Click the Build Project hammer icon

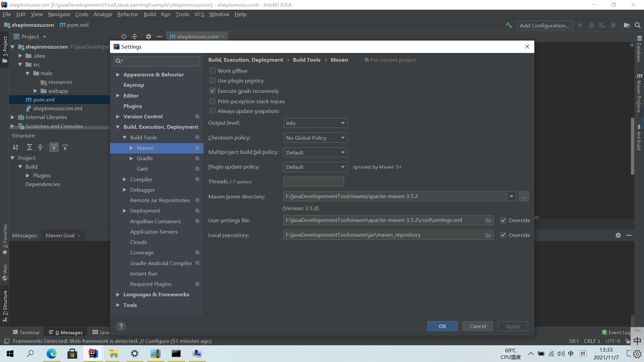click(x=509, y=25)
